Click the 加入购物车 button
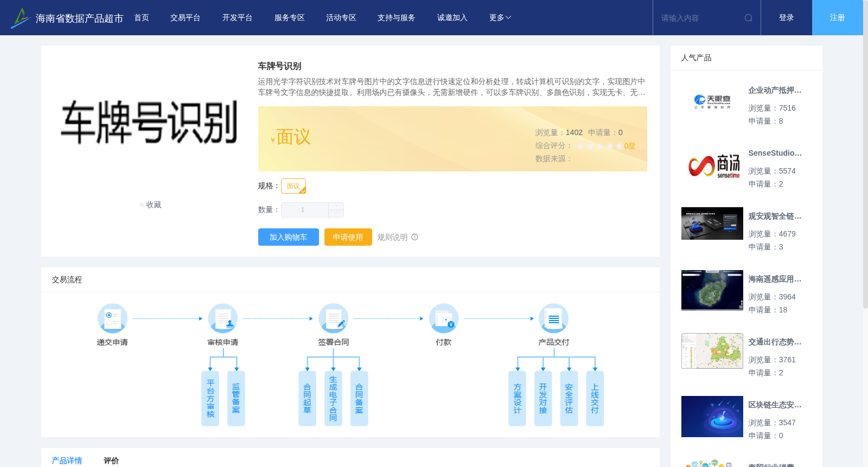This screenshot has width=868, height=467. coord(289,237)
